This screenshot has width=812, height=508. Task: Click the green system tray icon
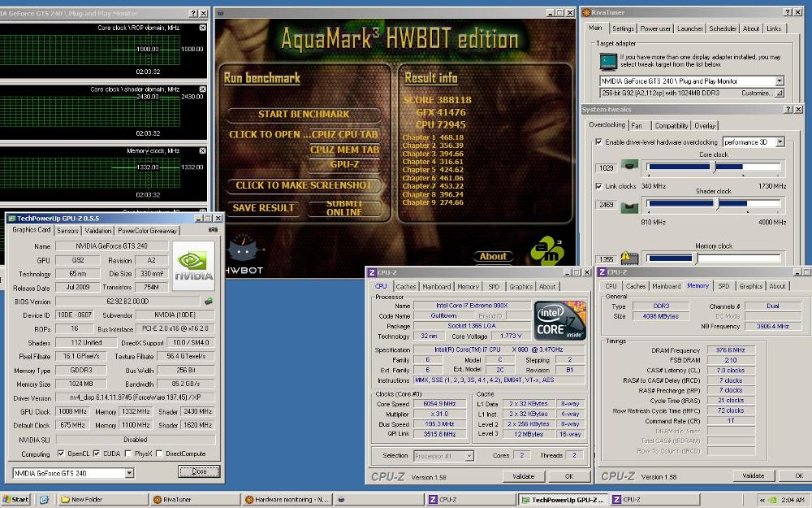click(773, 500)
